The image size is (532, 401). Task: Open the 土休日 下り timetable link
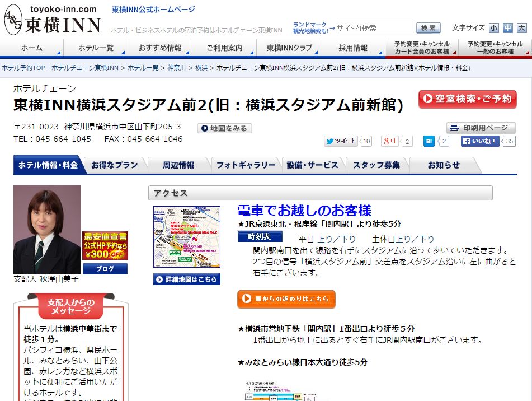pos(427,239)
